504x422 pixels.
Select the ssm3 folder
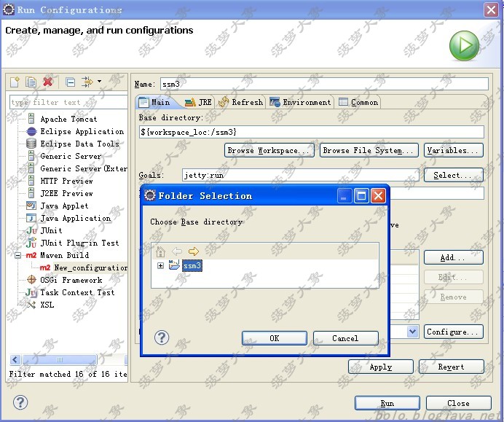tap(192, 266)
